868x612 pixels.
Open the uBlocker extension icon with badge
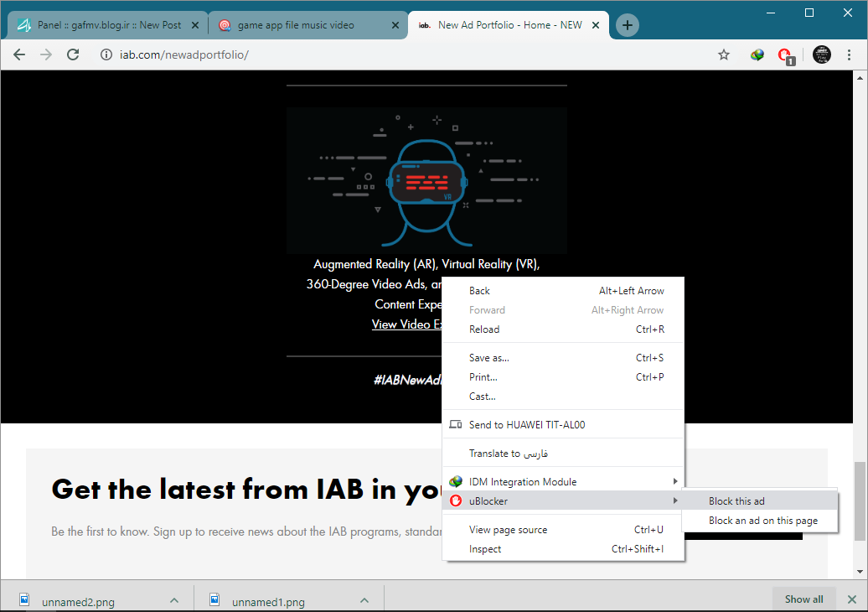pyautogui.click(x=786, y=55)
